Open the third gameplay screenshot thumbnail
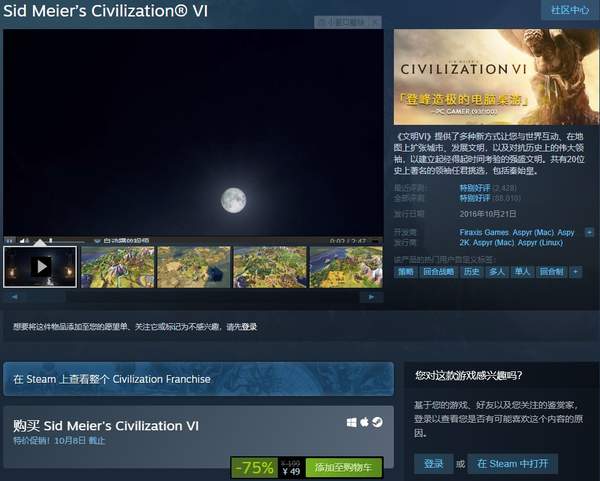The width and height of the screenshot is (600, 481). (270, 267)
